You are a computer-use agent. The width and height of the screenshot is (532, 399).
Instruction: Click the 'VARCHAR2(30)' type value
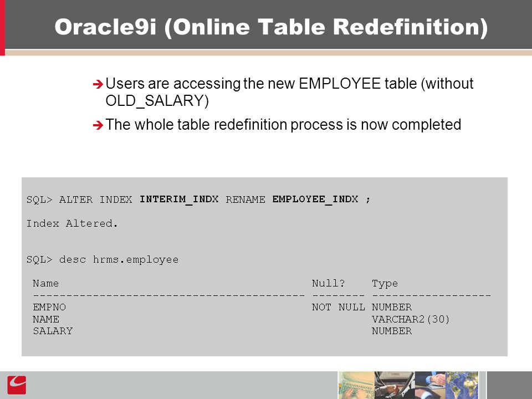pos(411,319)
